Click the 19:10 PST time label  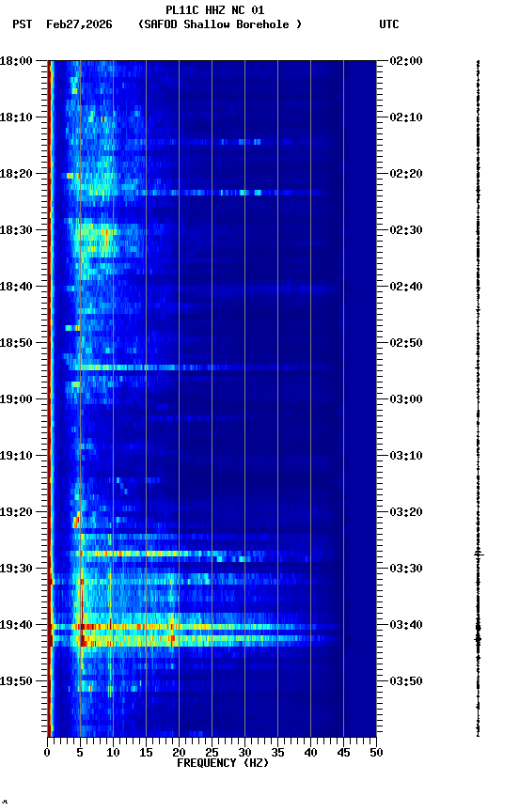(16, 456)
